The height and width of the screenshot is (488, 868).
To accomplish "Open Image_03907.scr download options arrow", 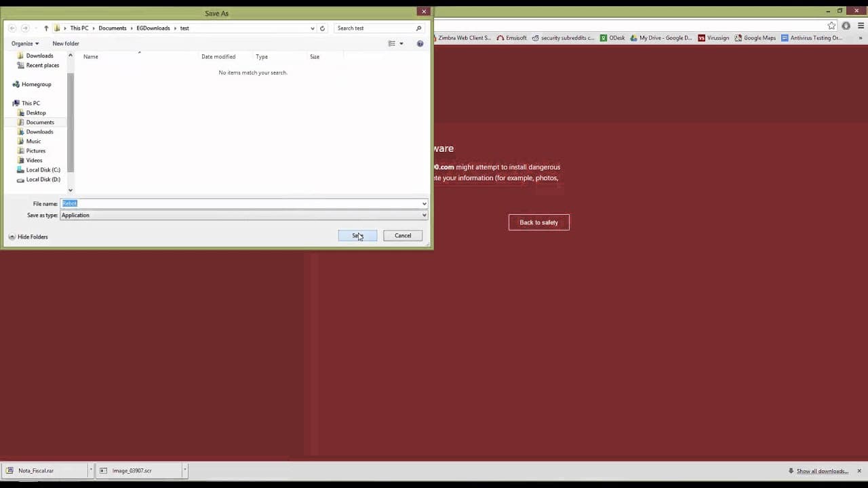I will point(184,470).
